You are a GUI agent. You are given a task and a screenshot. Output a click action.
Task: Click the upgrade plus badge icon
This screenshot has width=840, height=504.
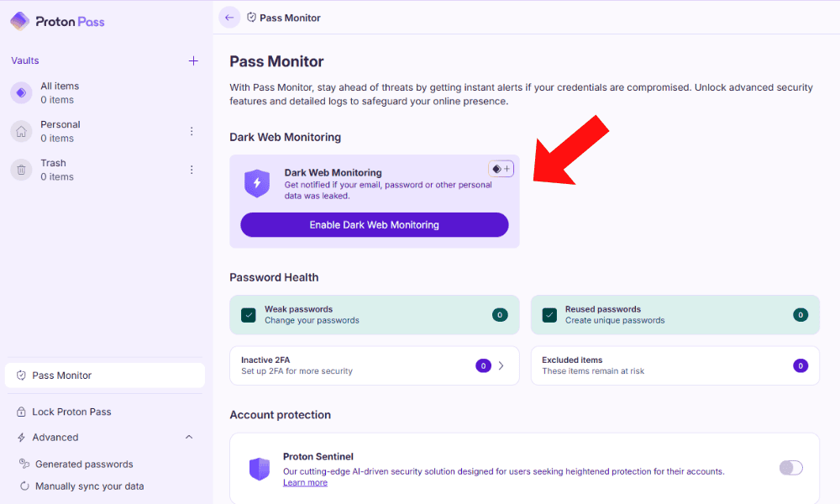[501, 169]
